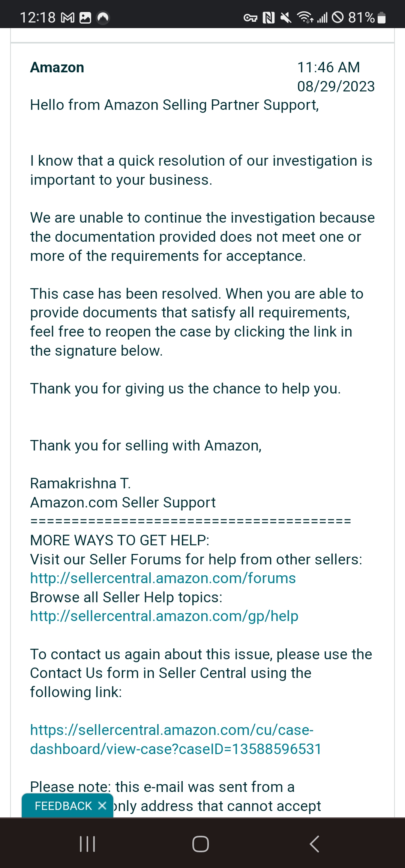Tap the status bar clock showing 12:18
The image size is (405, 868).
tap(37, 18)
